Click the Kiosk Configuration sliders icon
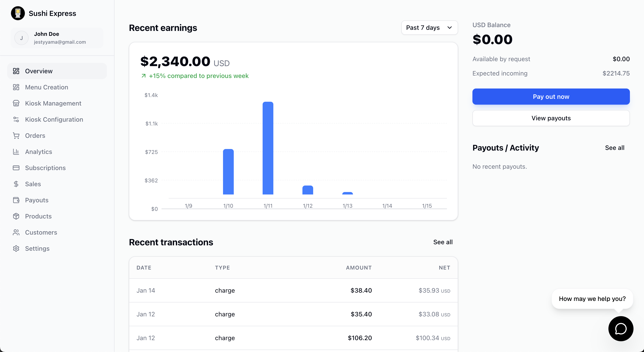Viewport: 644px width, 352px height. point(16,119)
